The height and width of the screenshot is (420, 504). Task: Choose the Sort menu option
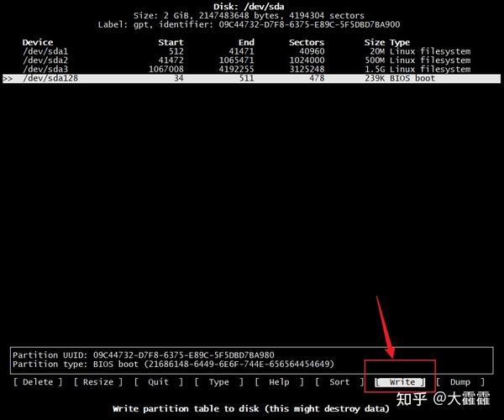click(339, 382)
